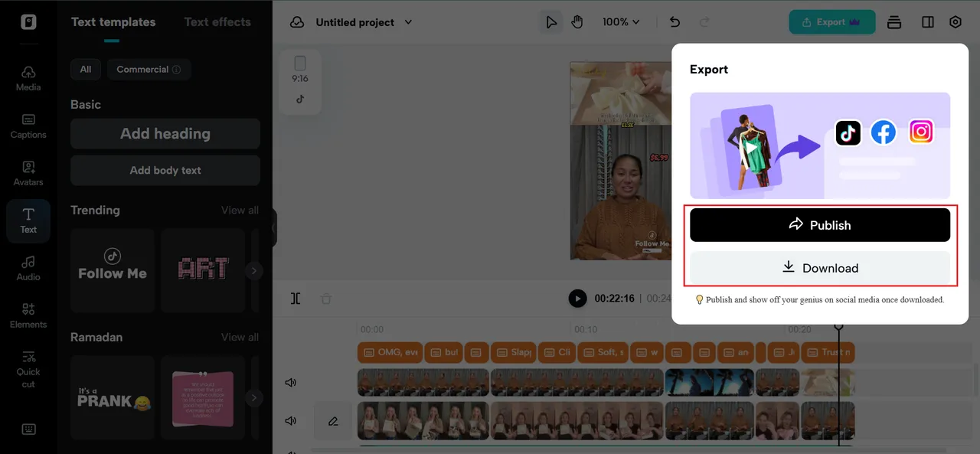Click the info icon next to Commercial

point(177,70)
